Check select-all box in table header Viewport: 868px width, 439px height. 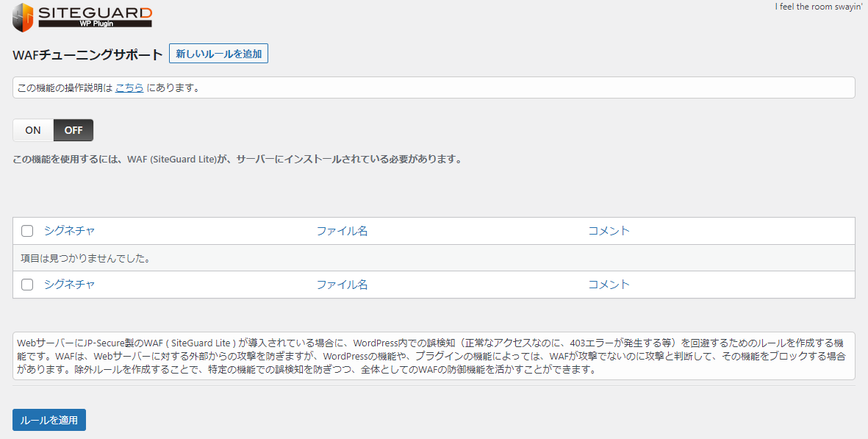tap(27, 231)
